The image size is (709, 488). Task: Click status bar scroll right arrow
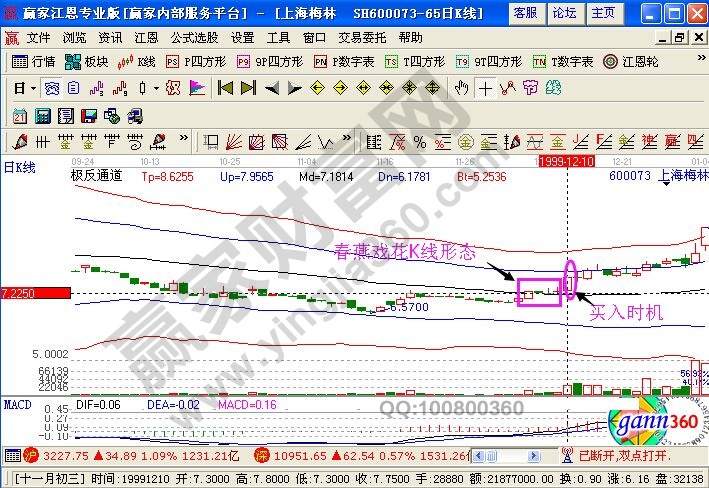click(534, 455)
